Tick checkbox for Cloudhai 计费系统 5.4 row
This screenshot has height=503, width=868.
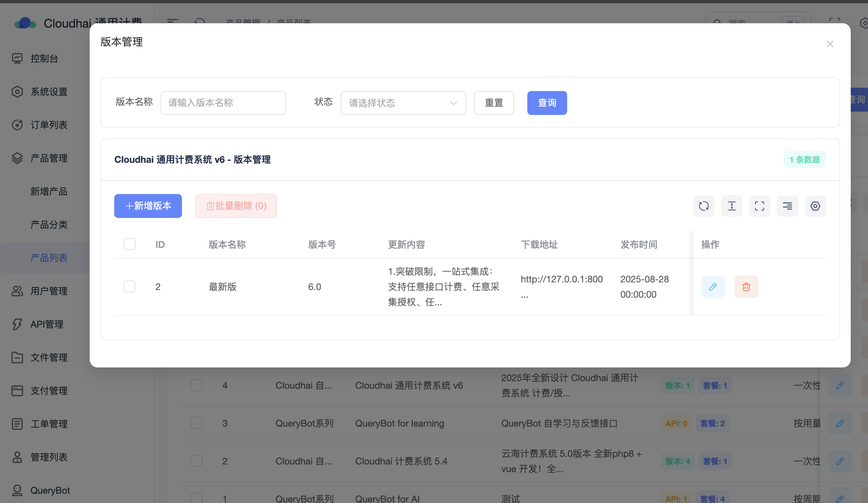(196, 460)
